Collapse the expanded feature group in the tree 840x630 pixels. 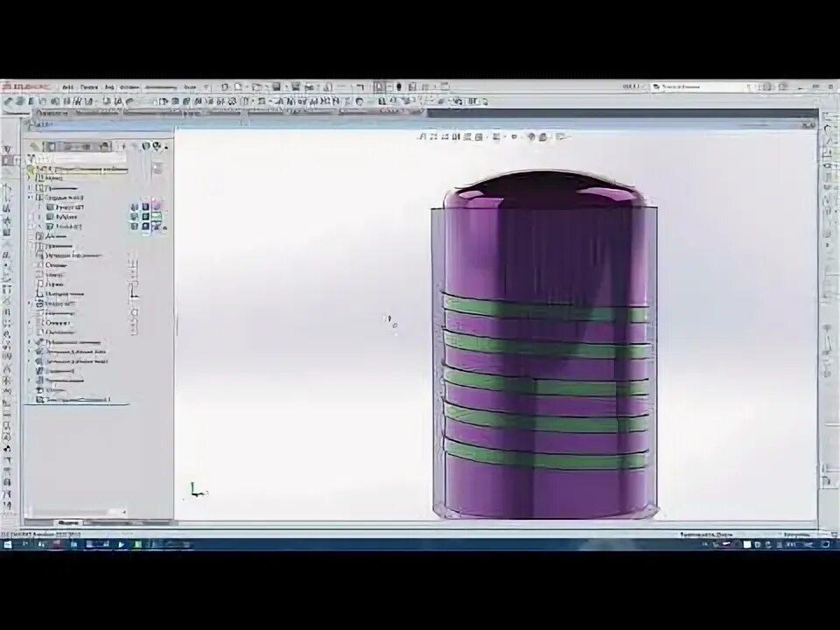(35, 196)
